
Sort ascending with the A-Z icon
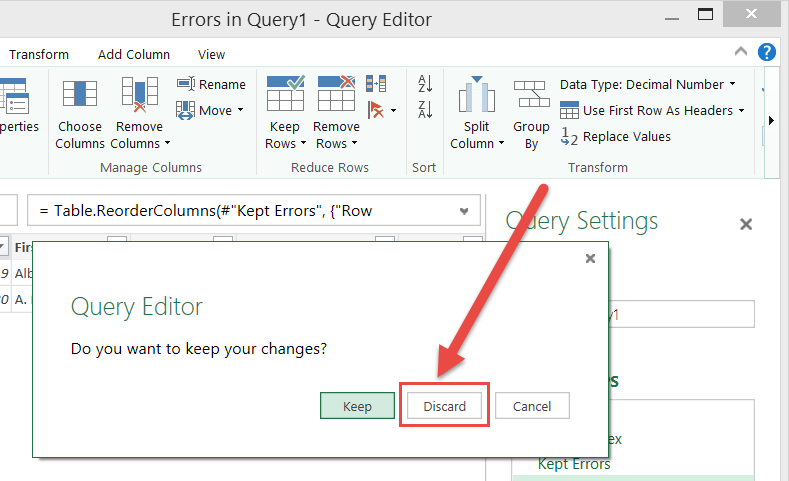[425, 83]
